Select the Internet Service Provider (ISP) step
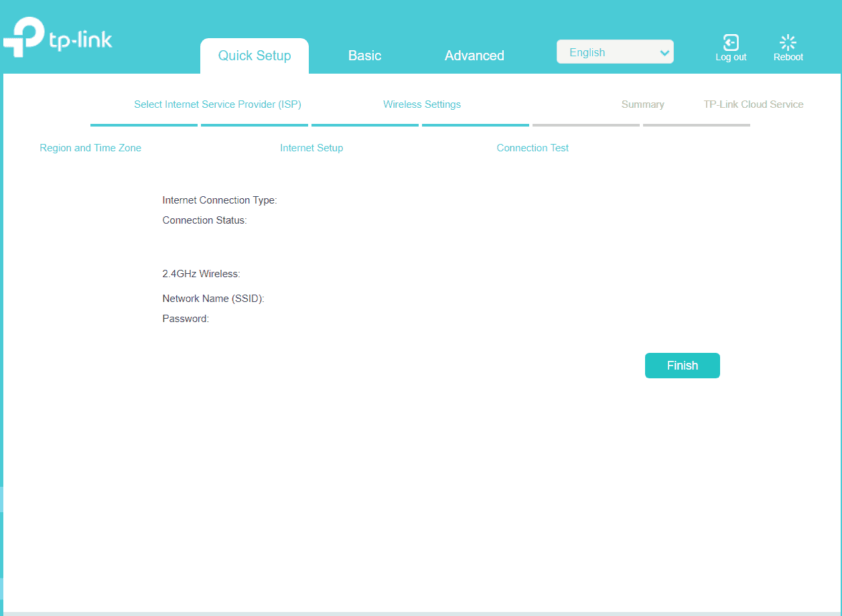The width and height of the screenshot is (842, 616). 218,104
